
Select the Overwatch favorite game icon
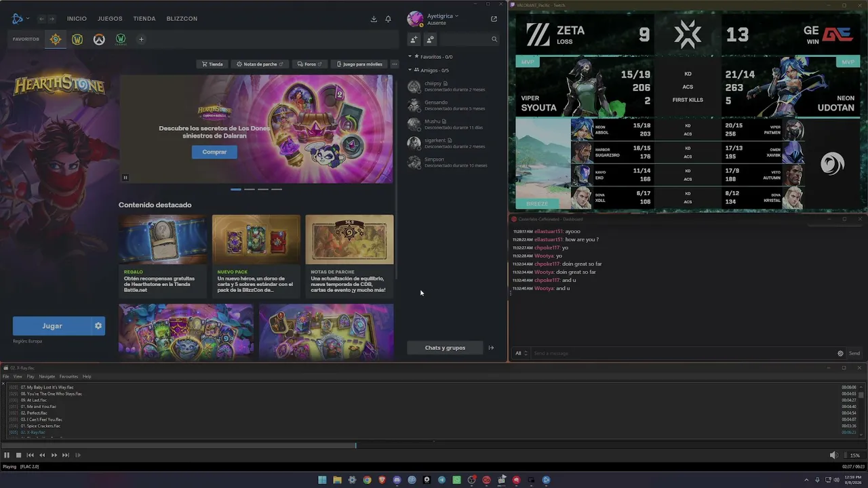(x=99, y=39)
